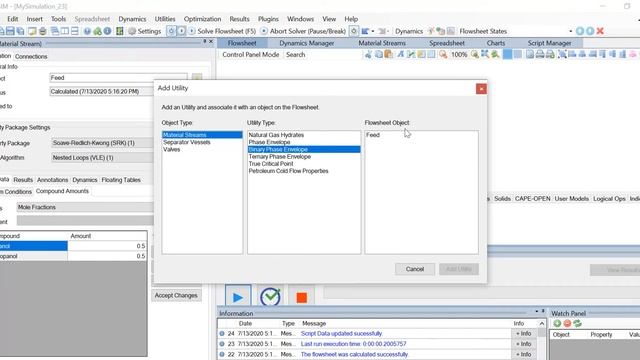The height and width of the screenshot is (360, 640).
Task: Click the red X icon beside Flowsheet States
Action: pyautogui.click(x=600, y=31)
